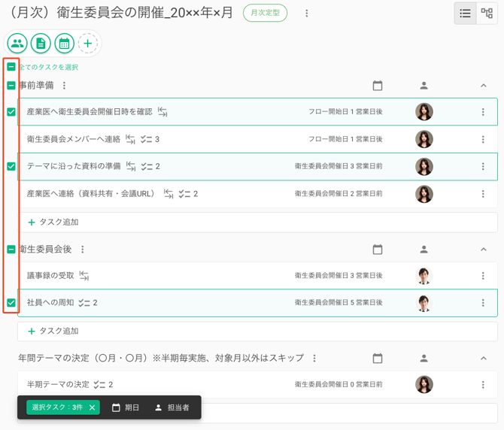Click dependency arrows icon on 議事録の受取
This screenshot has width=504, height=430.
[x=84, y=276]
